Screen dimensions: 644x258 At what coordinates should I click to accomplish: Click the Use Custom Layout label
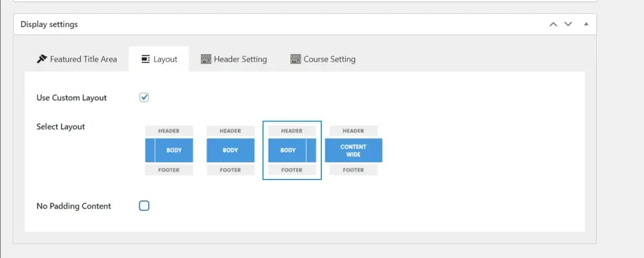pyautogui.click(x=71, y=98)
